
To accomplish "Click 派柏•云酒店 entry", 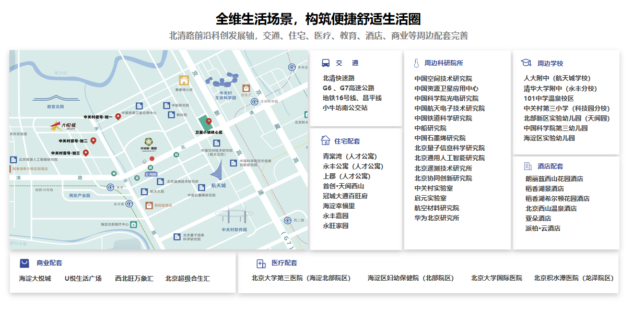I will (543, 228).
